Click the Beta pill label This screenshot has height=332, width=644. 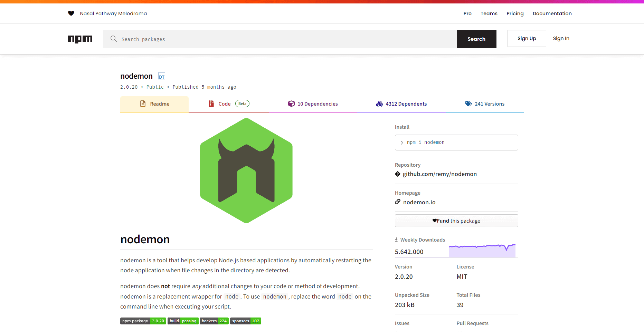[x=242, y=104]
